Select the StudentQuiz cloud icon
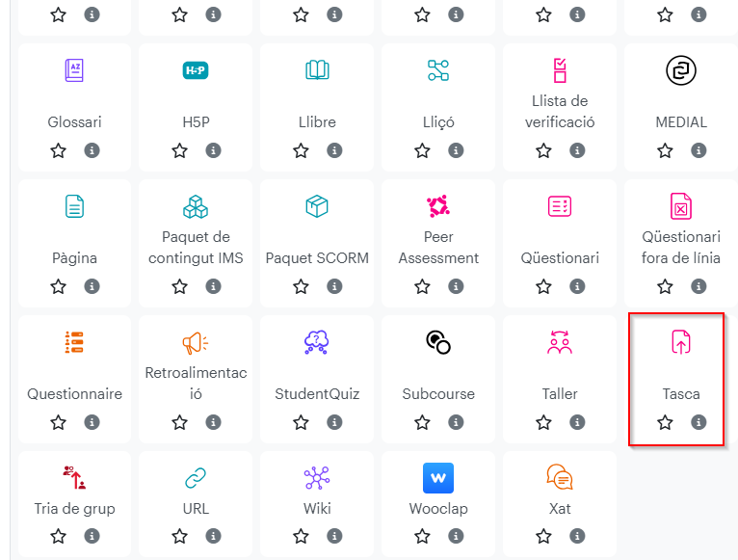 coord(317,342)
